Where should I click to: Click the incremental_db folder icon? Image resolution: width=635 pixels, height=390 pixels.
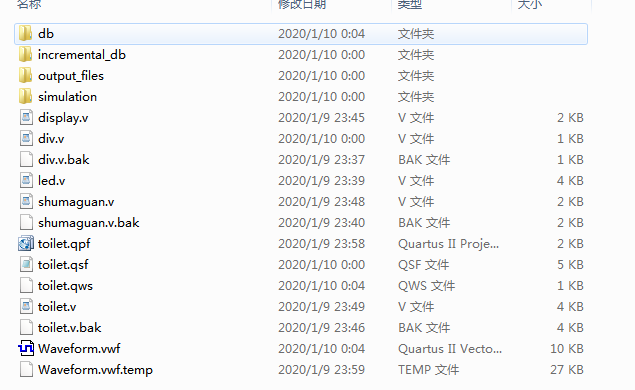tap(26, 55)
